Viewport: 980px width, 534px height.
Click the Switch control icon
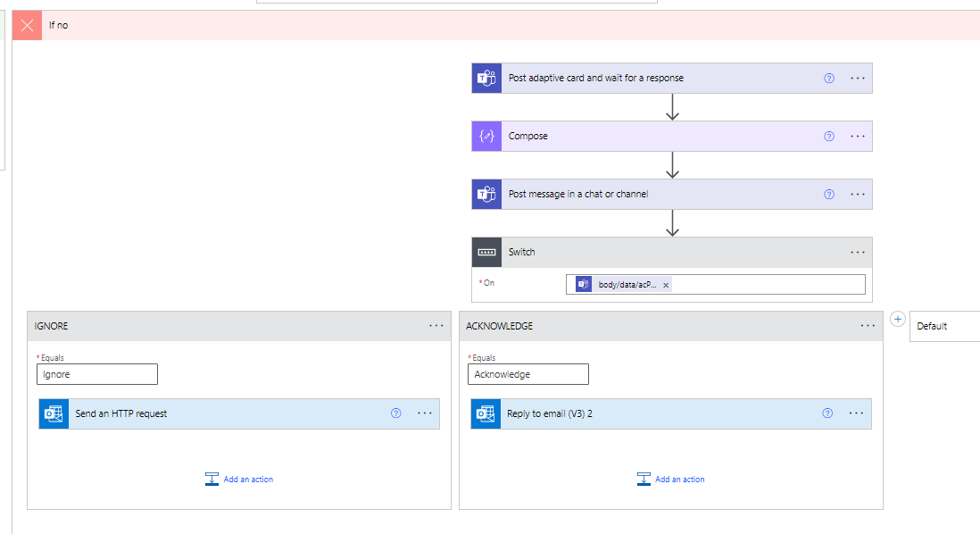coord(486,252)
